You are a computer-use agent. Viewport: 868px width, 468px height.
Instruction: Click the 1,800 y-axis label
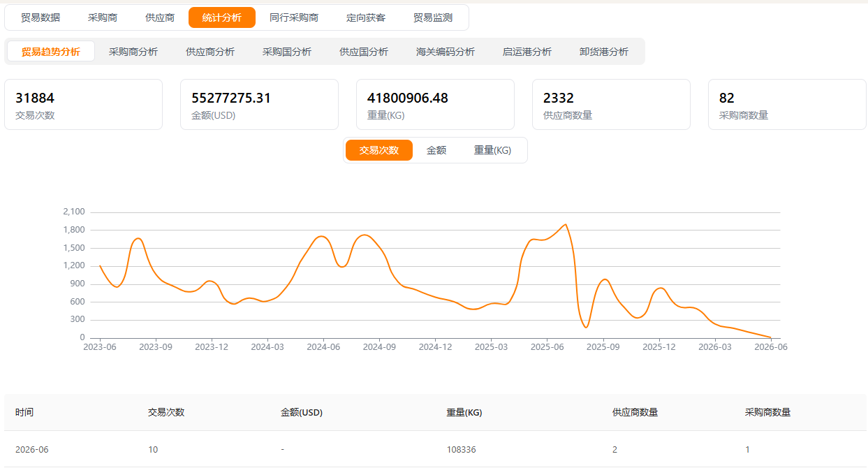(73, 230)
